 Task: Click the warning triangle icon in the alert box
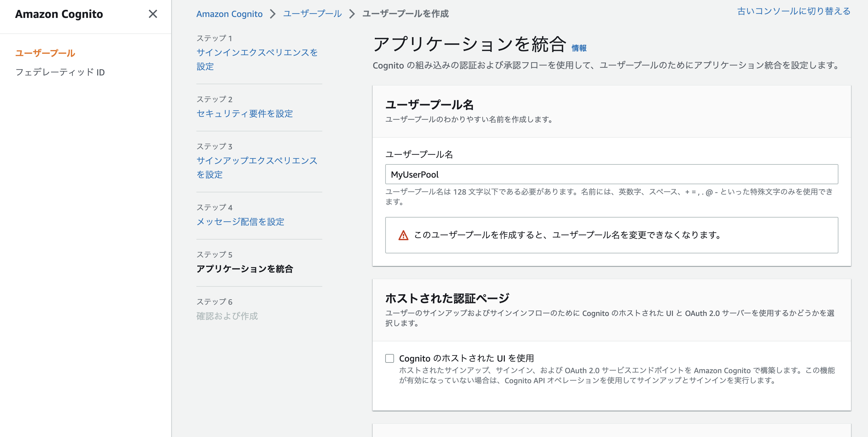pos(403,236)
